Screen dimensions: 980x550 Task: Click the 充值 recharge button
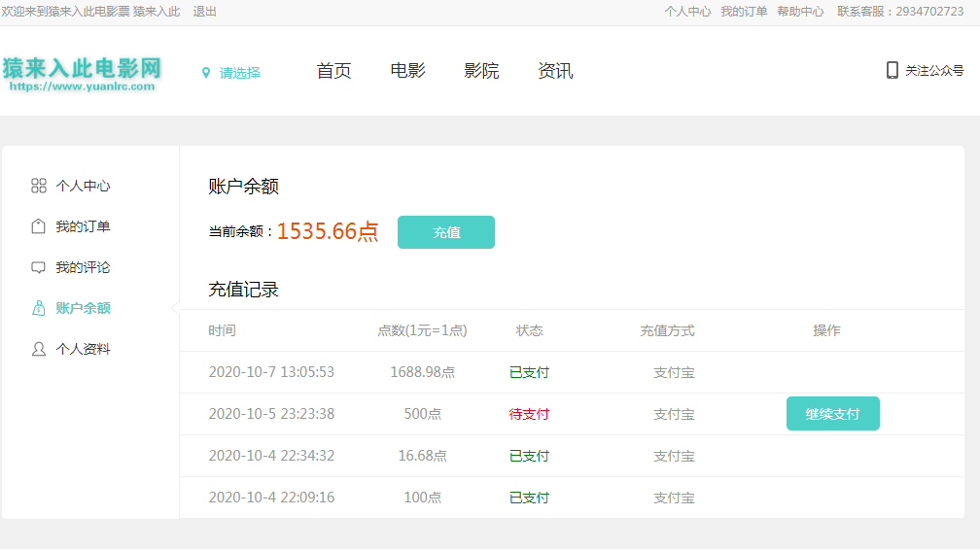(446, 232)
